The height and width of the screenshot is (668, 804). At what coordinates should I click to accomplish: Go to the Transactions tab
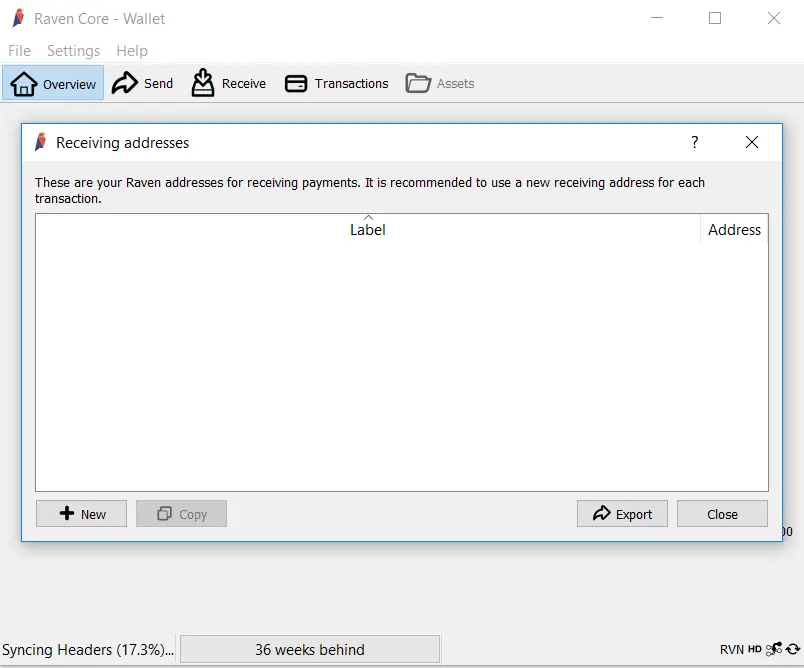[x=337, y=83]
